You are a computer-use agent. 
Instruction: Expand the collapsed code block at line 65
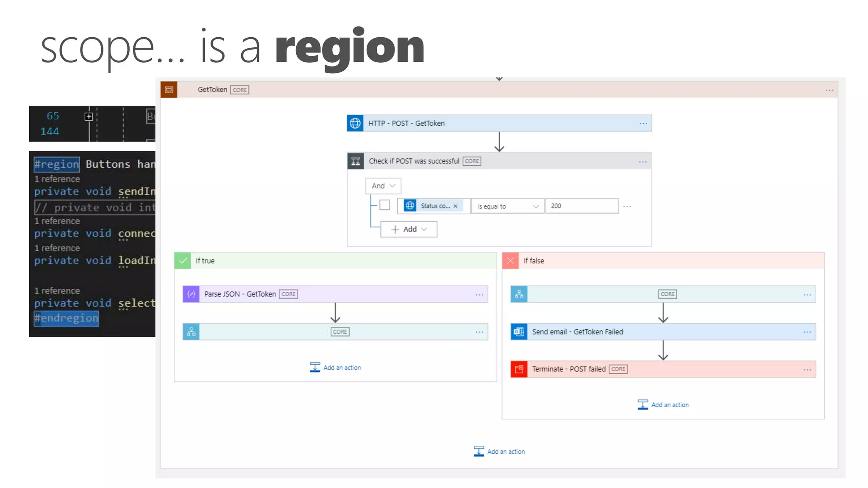(89, 116)
